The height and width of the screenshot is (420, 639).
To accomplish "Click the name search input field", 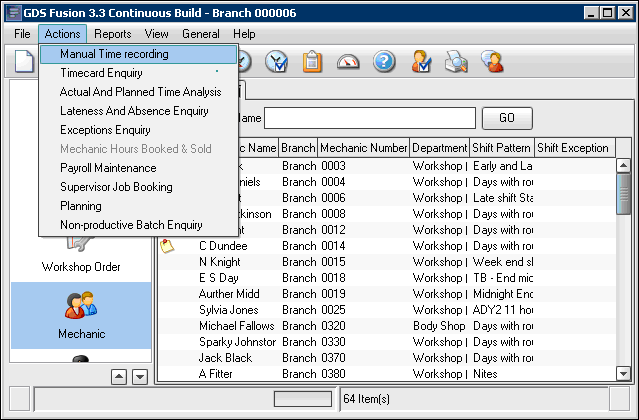I will (x=370, y=118).
